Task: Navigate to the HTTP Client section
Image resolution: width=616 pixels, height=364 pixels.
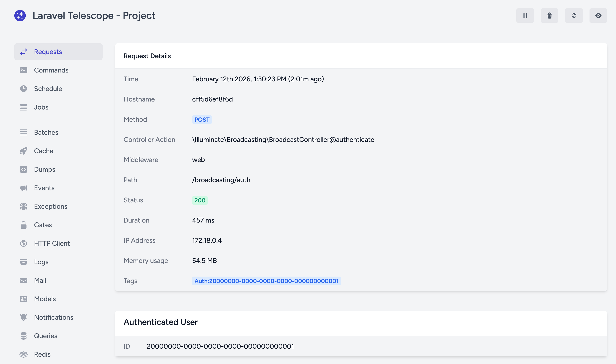Action: click(x=52, y=243)
